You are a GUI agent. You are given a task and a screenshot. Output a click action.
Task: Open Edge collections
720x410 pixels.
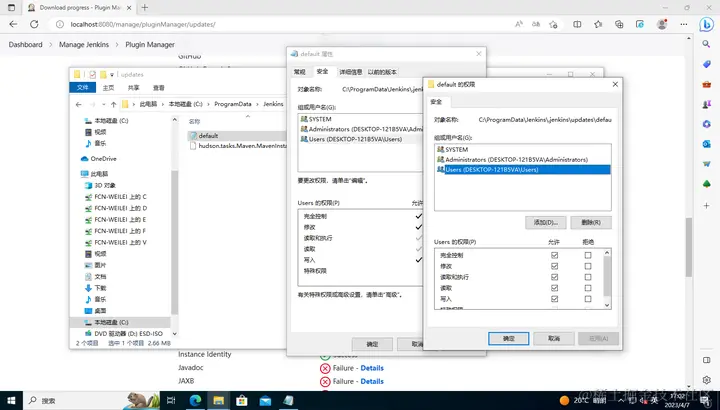619,24
